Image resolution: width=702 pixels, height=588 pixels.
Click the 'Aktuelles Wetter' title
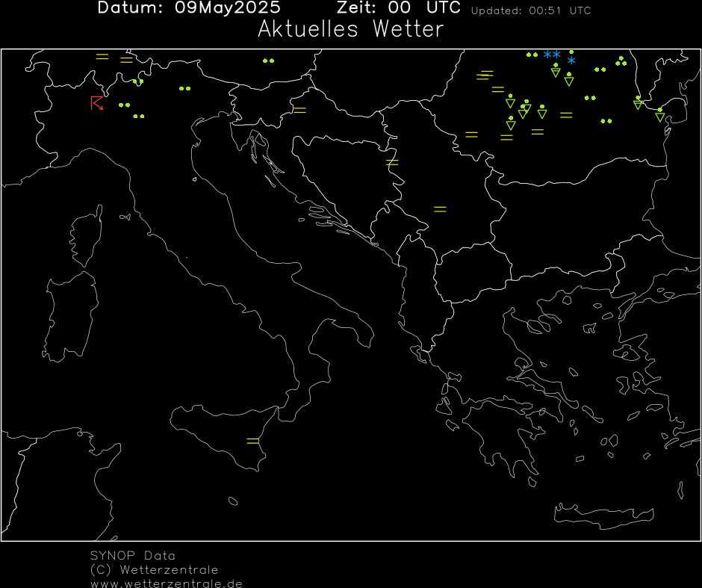pyautogui.click(x=350, y=29)
